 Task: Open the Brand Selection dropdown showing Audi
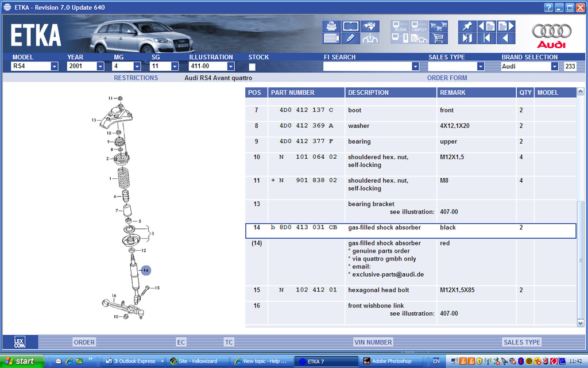(x=555, y=67)
